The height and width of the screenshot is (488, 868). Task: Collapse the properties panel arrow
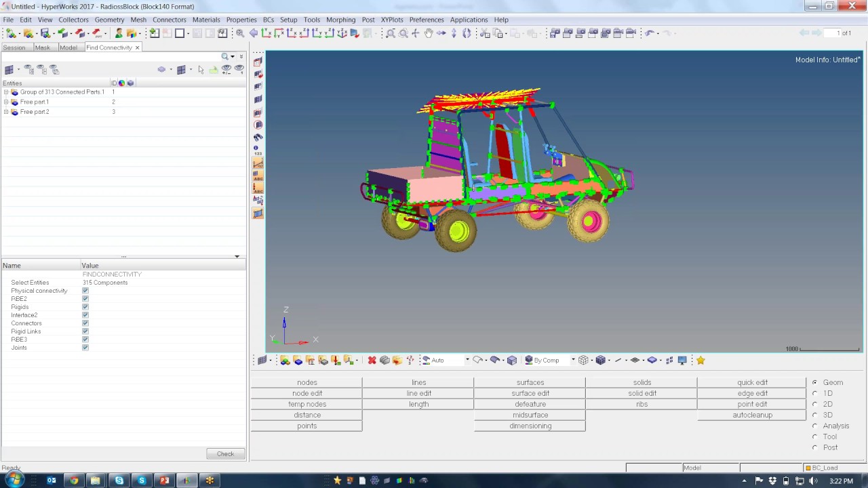coord(237,256)
